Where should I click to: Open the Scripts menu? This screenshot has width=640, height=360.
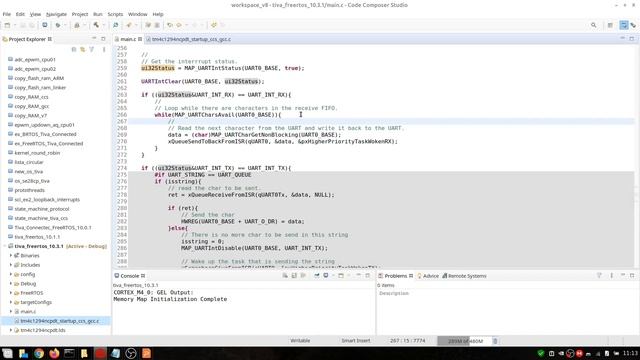[115, 14]
